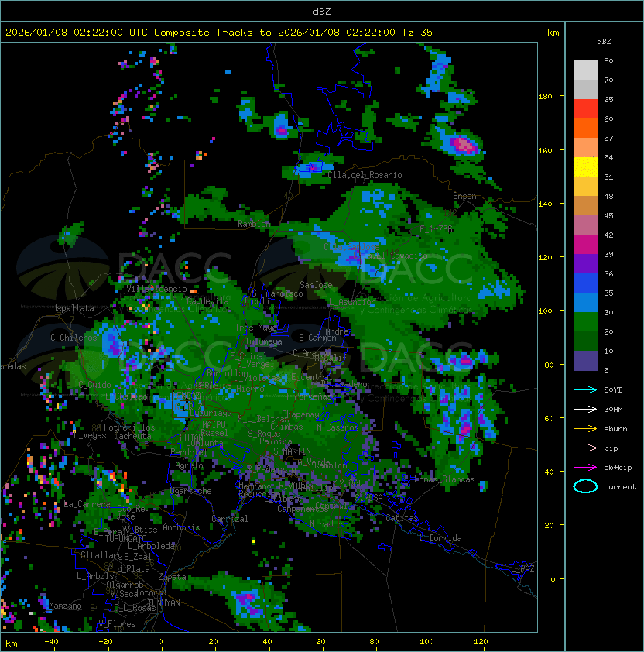Screen dimensions: 644x652
Task: Click the pink bip arrow in legend
Action: tap(585, 448)
